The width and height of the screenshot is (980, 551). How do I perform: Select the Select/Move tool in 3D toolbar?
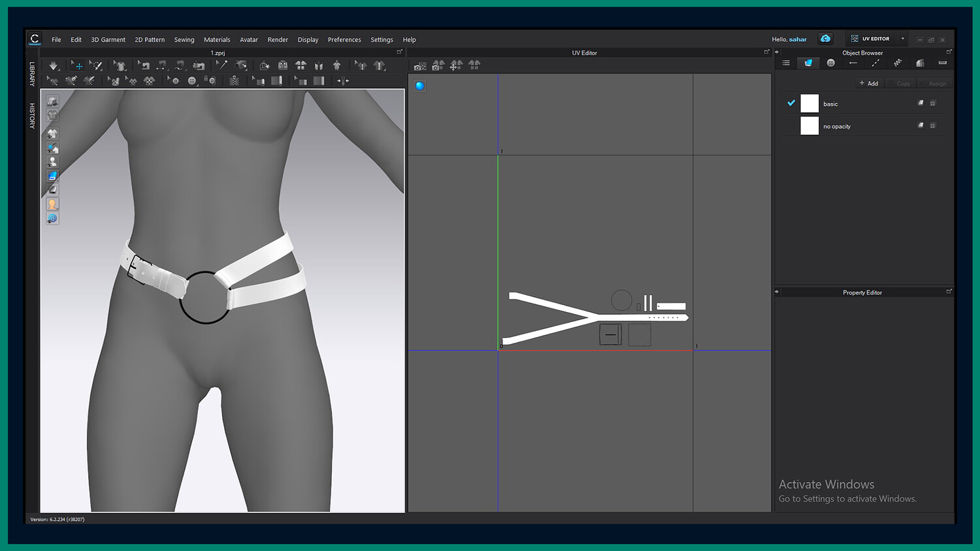(x=77, y=66)
